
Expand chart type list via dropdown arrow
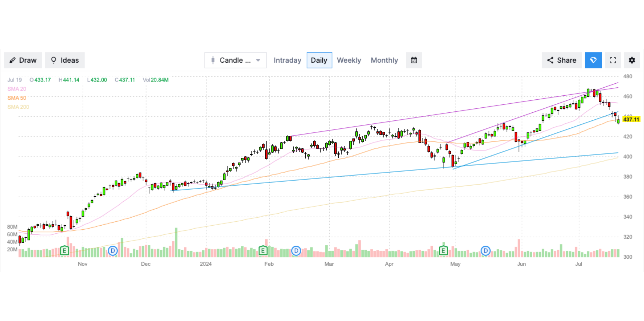pyautogui.click(x=258, y=60)
